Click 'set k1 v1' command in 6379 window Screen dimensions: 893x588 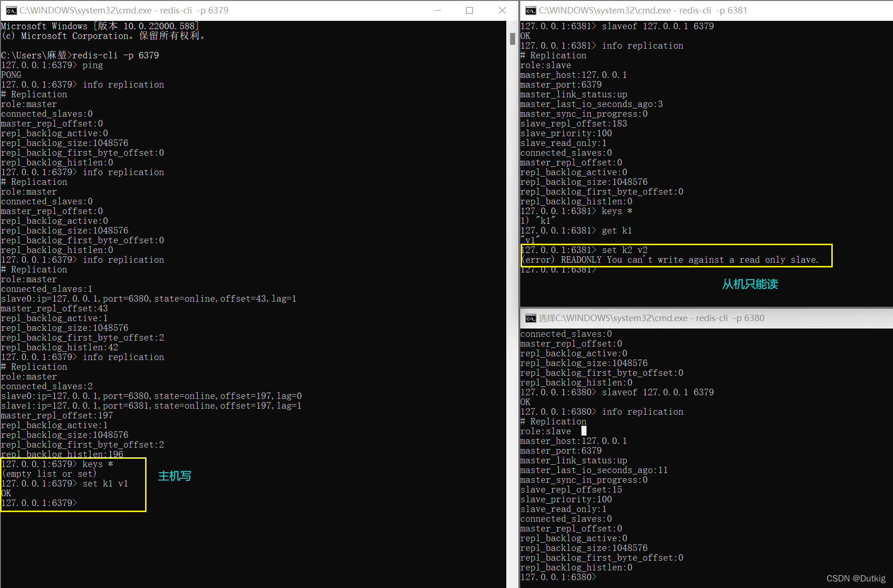click(105, 483)
